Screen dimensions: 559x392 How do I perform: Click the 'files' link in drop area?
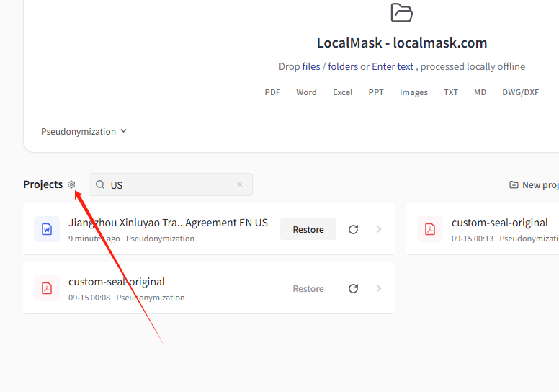coord(311,67)
